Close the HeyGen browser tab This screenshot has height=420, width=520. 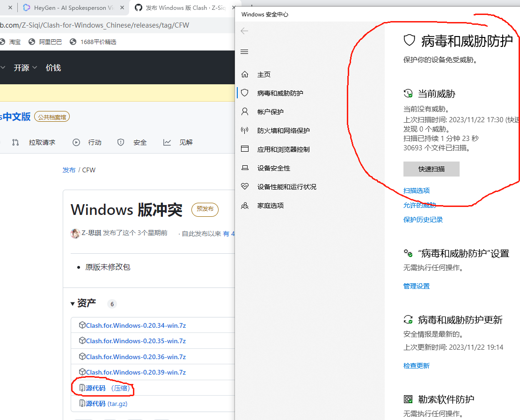pyautogui.click(x=122, y=7)
